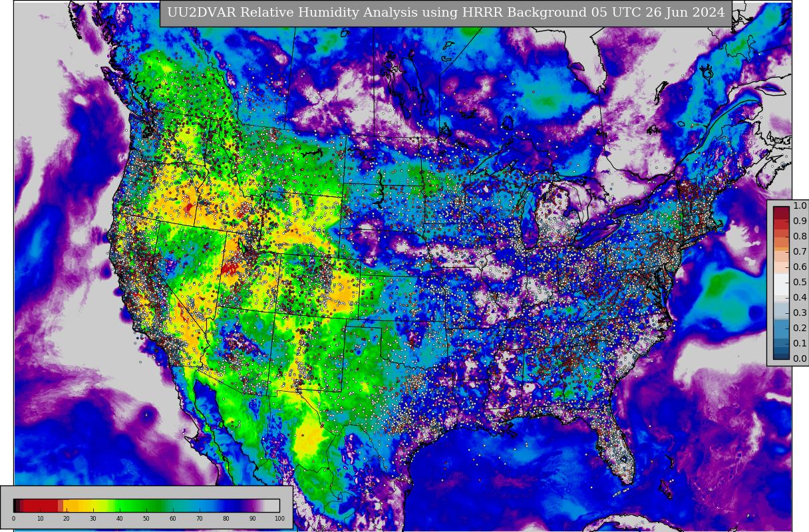Pick the solid red band of the humidity color bar
Image resolution: width=809 pixels, height=532 pixels.
pos(41,505)
